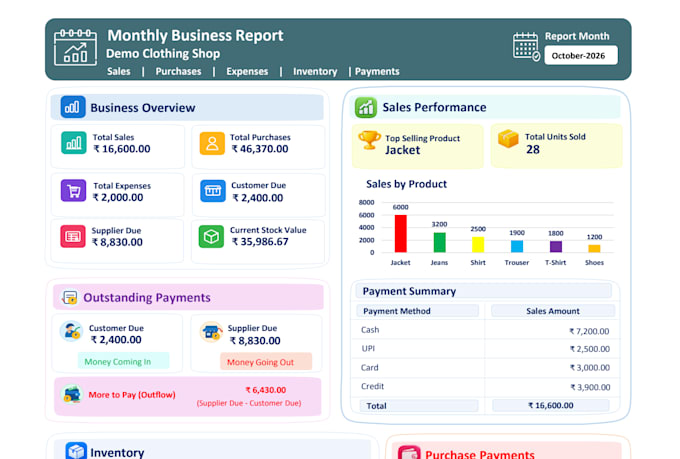Click the Payment Method column header

coord(417,311)
